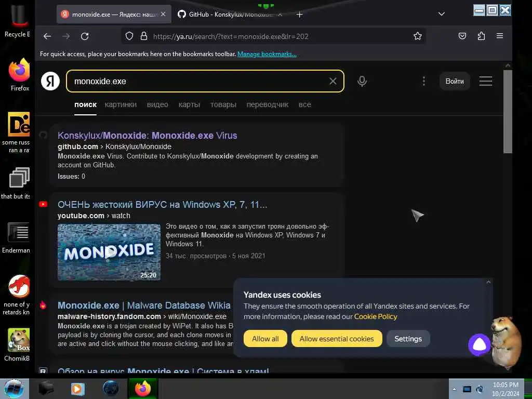Reload the page with the refresh icon
532x399 pixels.
click(x=85, y=36)
